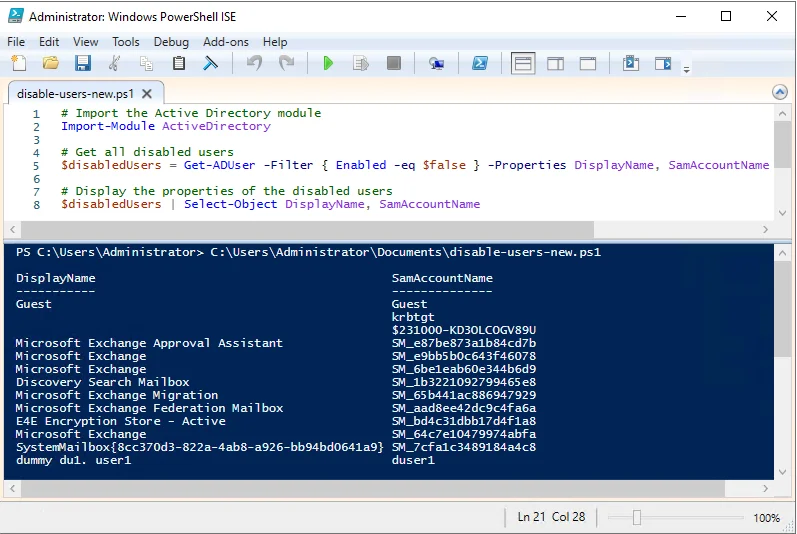This screenshot has height=534, width=797.
Task: Open the Tools menu
Action: coord(126,42)
